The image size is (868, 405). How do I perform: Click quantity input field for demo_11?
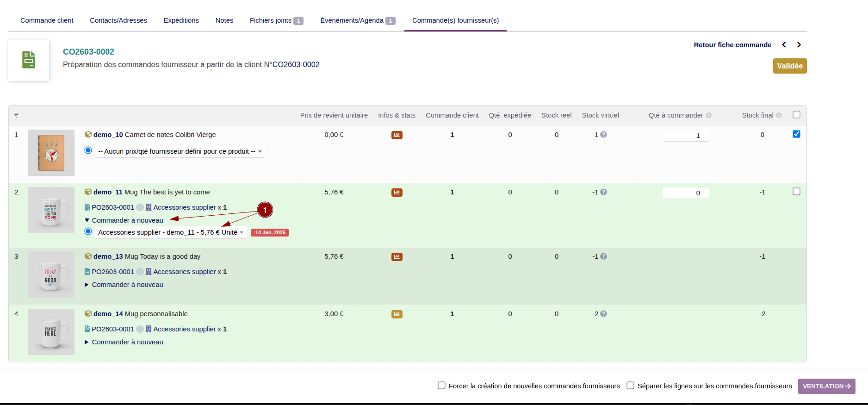coord(685,193)
